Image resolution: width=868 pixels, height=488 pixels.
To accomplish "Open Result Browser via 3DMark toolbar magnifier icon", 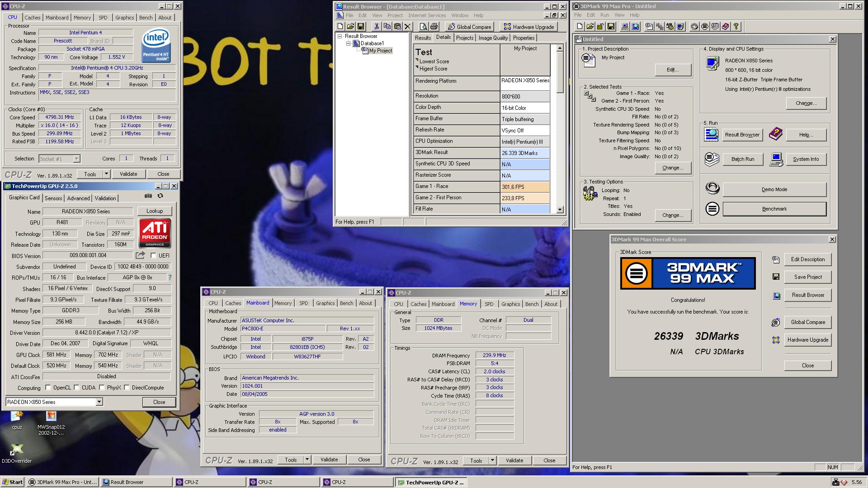I will tap(635, 27).
